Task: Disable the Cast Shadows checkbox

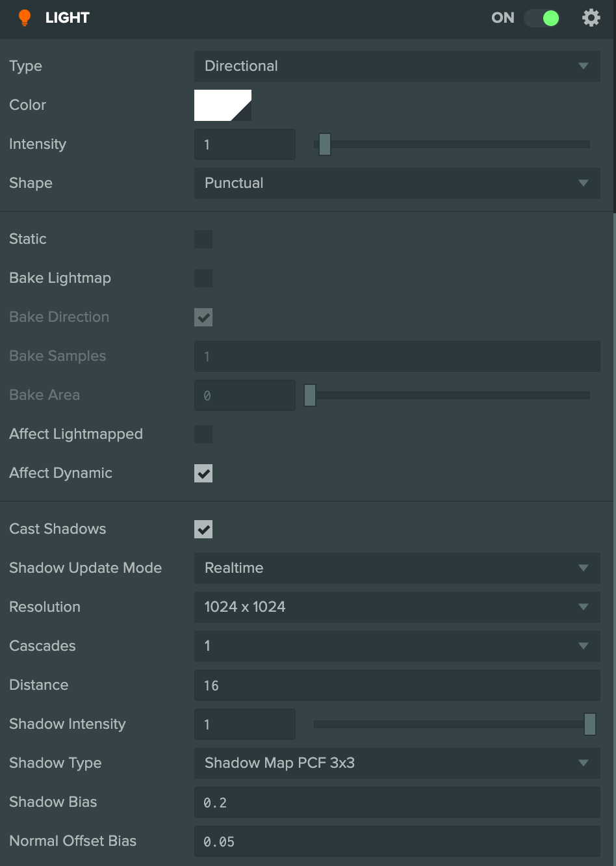Action: (203, 529)
